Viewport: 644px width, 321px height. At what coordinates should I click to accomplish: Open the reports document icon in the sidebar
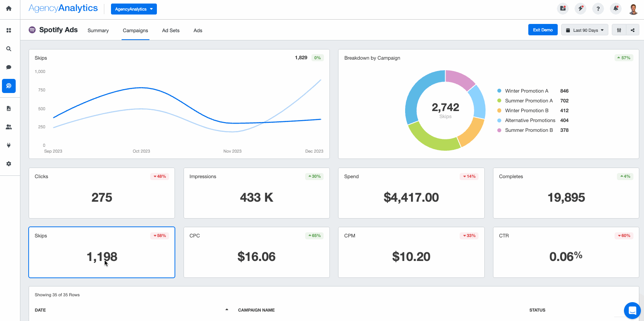click(x=9, y=109)
